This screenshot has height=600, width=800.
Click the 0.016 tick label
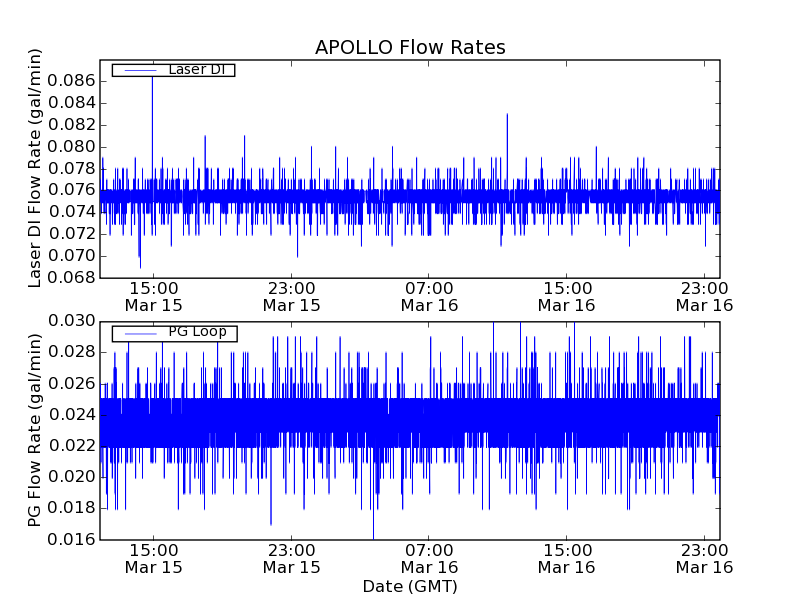point(71,539)
